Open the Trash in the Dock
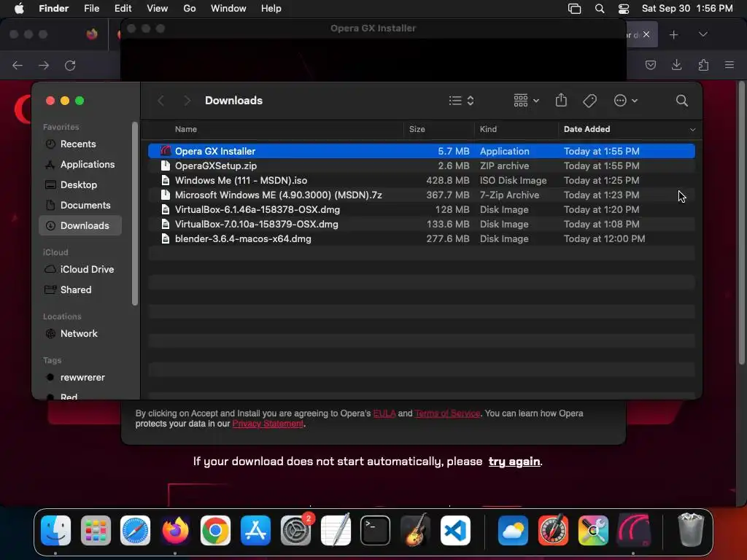Image resolution: width=747 pixels, height=560 pixels. [690, 530]
